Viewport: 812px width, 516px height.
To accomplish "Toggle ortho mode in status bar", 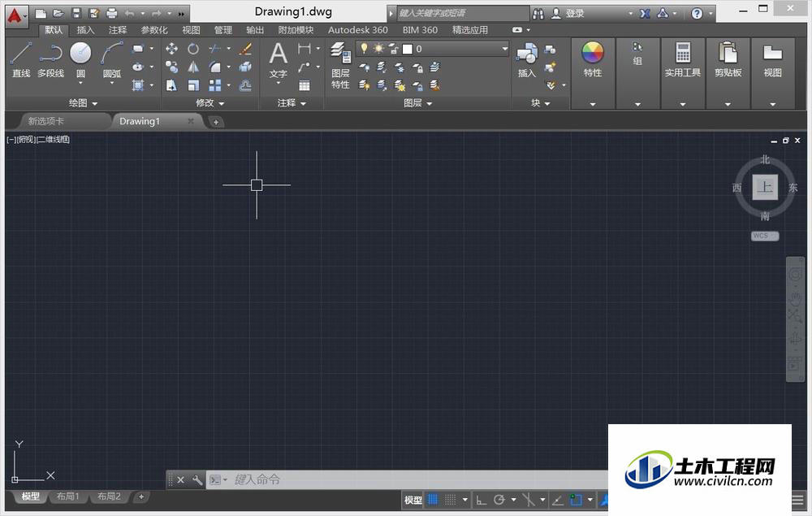I will (481, 500).
